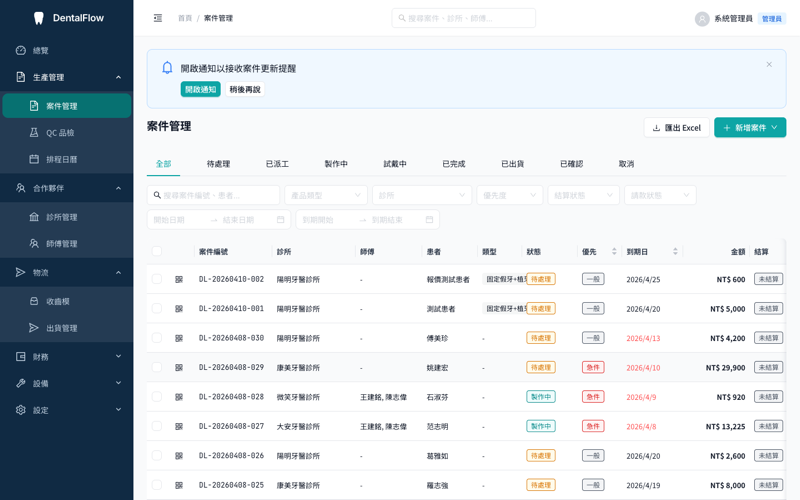Click calendar icon in 到期開始 range
This screenshot has width=800, height=500.
pos(429,219)
